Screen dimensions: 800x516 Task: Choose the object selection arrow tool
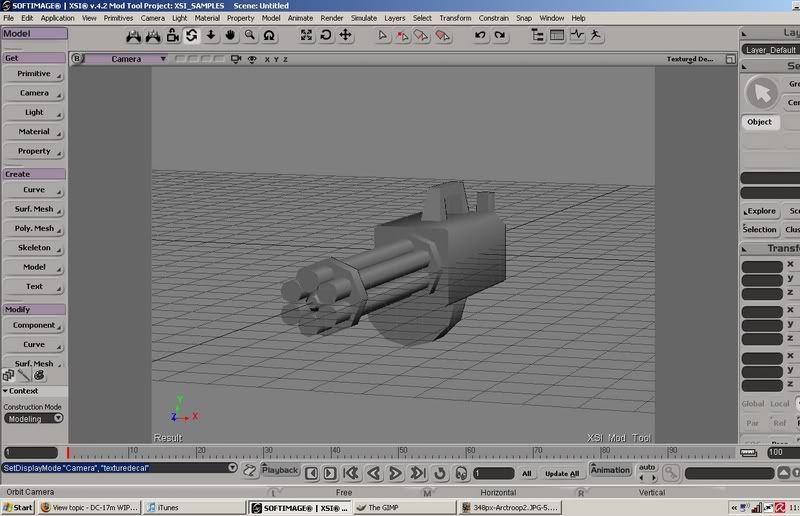tap(382, 35)
